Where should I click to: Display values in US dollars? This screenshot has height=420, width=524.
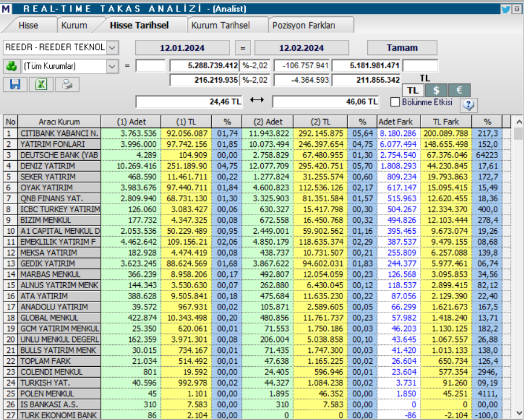pyautogui.click(x=436, y=90)
